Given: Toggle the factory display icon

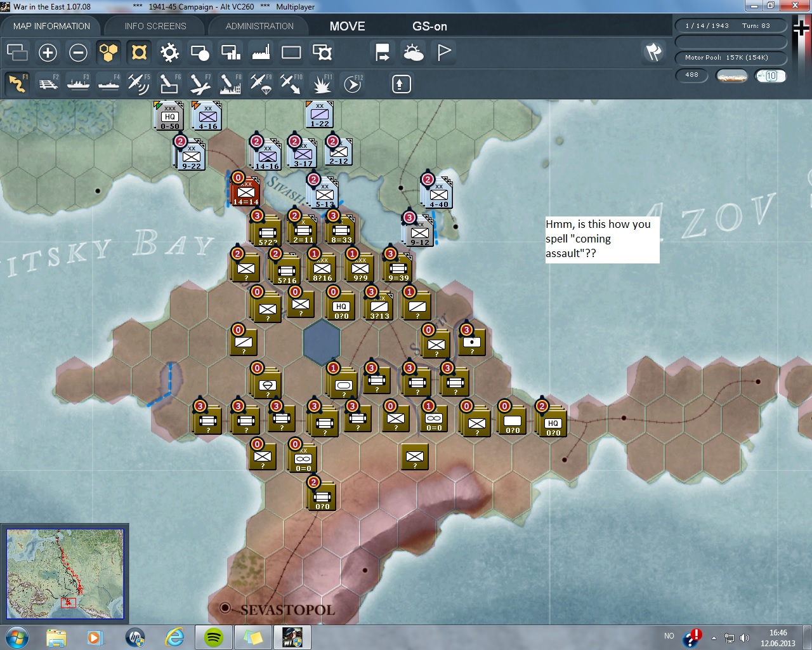Looking at the screenshot, I should (261, 52).
